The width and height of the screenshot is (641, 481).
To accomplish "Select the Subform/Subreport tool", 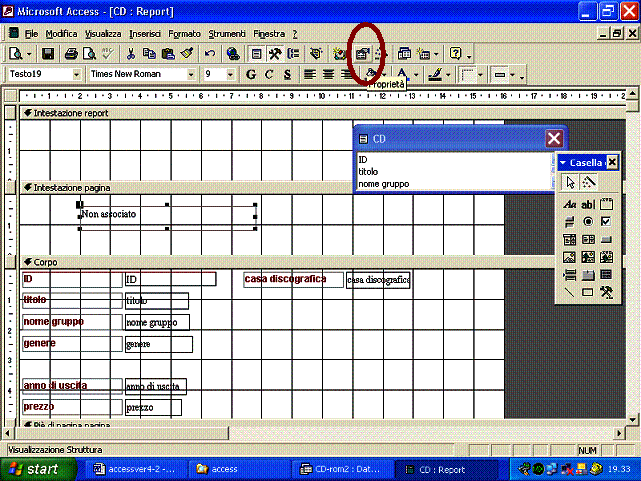I will 606,275.
